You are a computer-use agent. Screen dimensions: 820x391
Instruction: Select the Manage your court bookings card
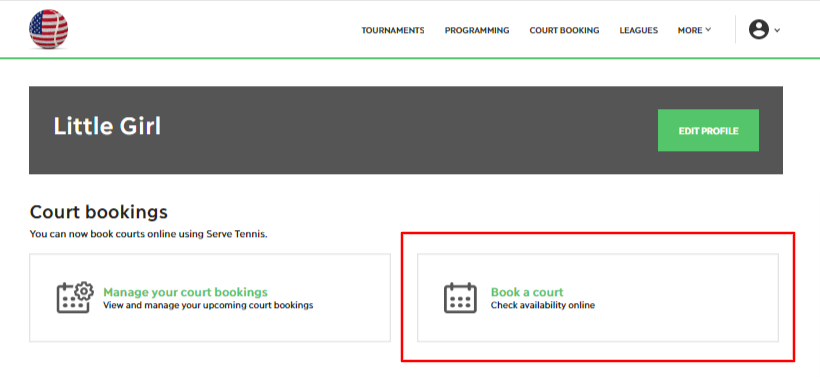click(210, 298)
